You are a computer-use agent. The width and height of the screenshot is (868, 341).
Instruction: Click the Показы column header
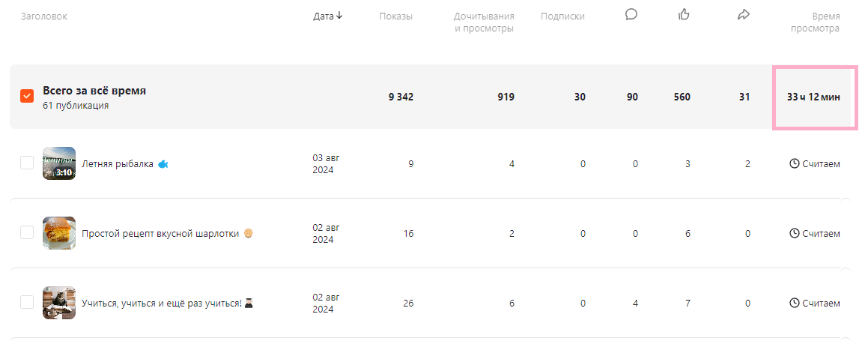point(395,16)
